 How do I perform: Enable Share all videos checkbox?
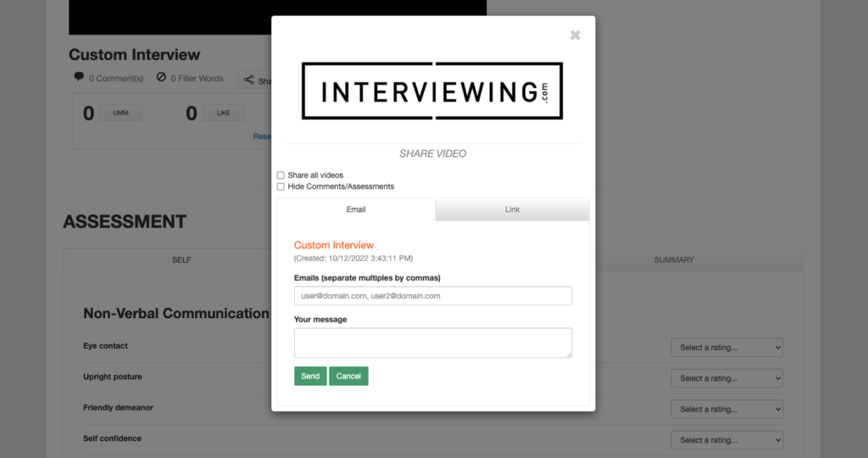281,175
